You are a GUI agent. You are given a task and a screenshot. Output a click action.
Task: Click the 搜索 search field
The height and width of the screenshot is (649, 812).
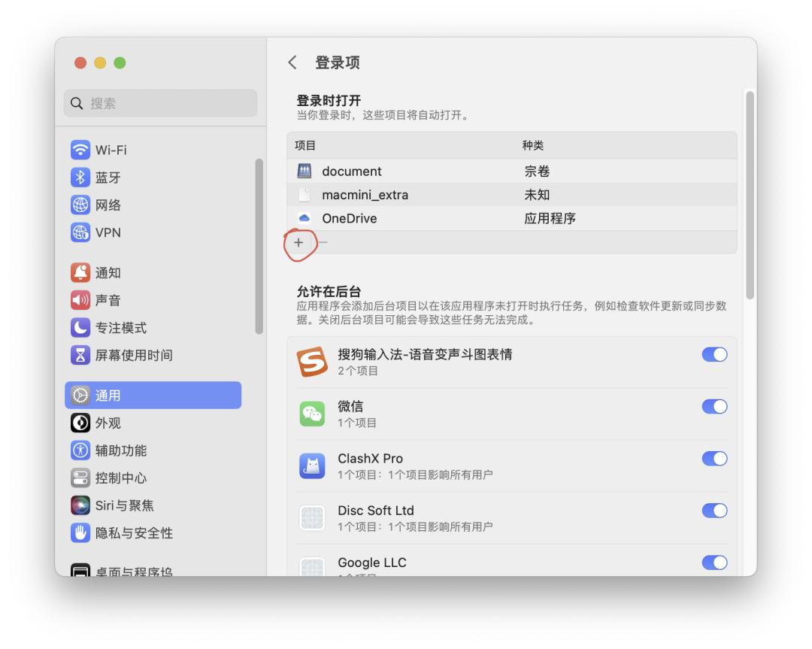pos(160,103)
